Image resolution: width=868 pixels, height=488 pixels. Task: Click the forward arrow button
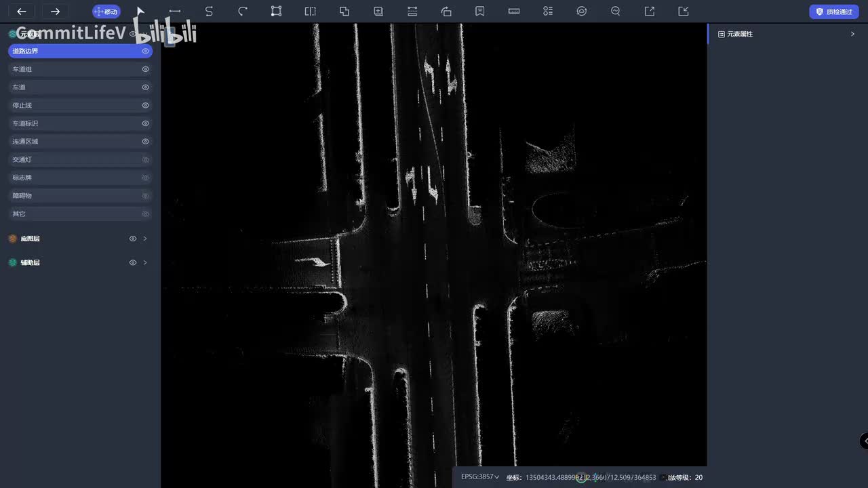point(56,12)
